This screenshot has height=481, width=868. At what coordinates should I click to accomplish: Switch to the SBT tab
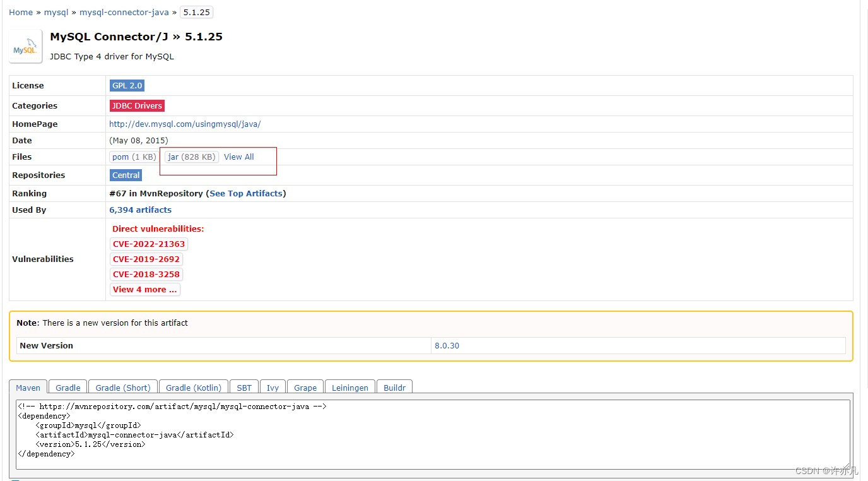pyautogui.click(x=244, y=388)
